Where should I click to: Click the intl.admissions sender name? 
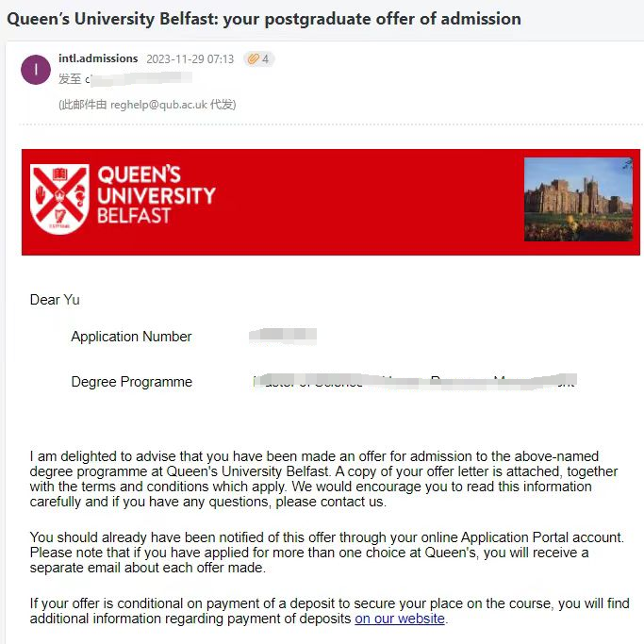[x=98, y=58]
